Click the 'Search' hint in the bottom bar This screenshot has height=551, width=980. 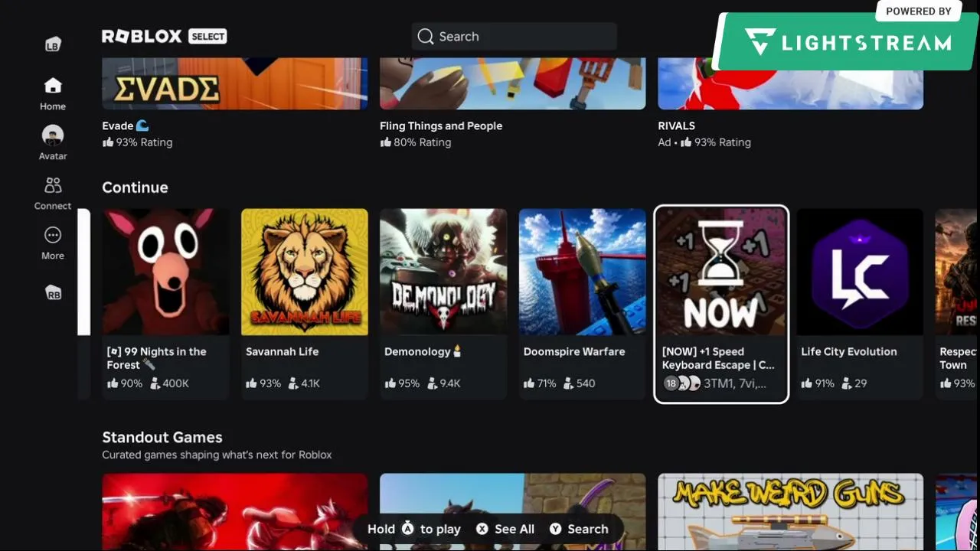pos(588,529)
